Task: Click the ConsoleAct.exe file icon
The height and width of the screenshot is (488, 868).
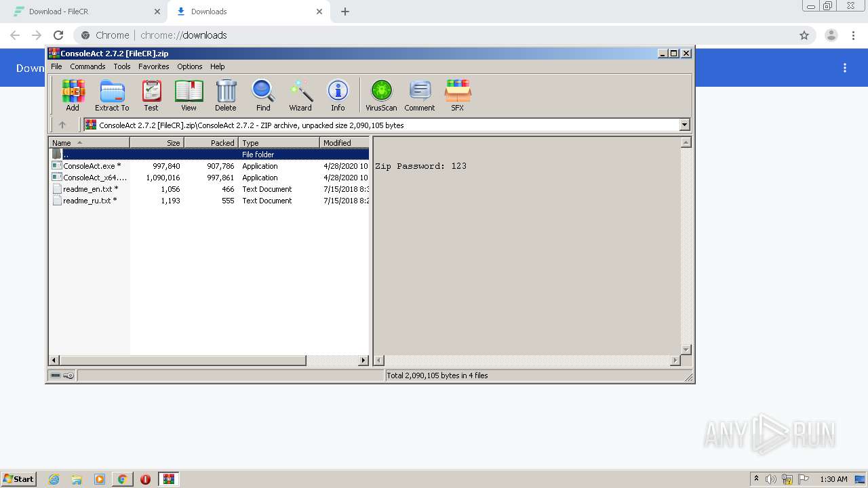Action: point(57,166)
